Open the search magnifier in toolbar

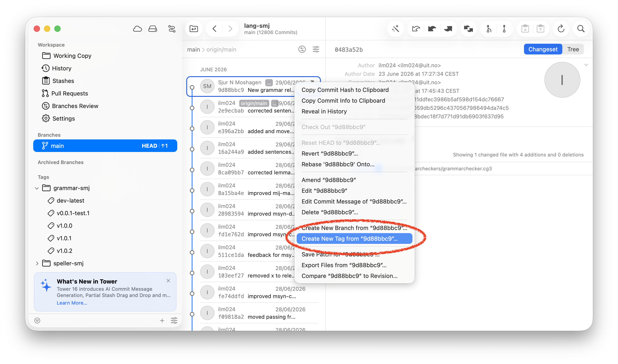coord(581,29)
